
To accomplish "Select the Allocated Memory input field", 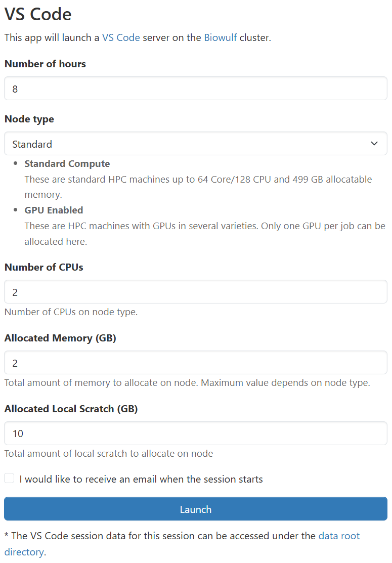I will pos(196,363).
